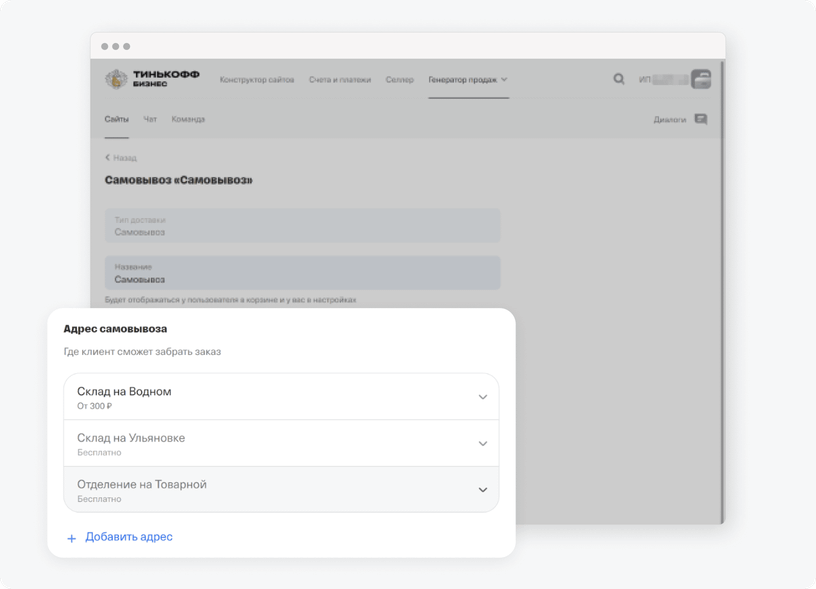Open the Счета и платежи menu item
The image size is (816, 589).
pyautogui.click(x=340, y=80)
